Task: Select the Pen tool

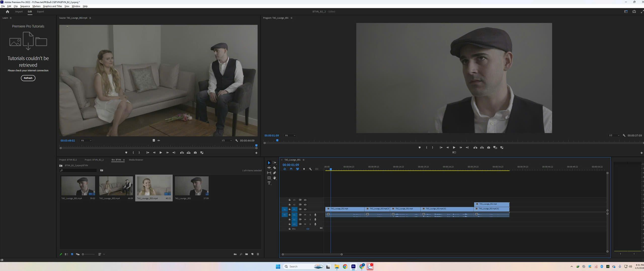Action: click(274, 173)
